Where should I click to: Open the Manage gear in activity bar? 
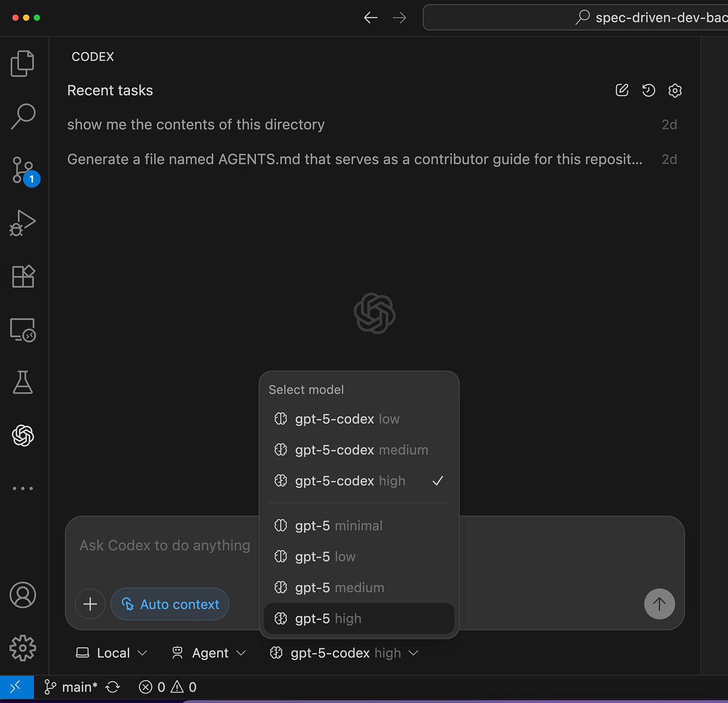[22, 648]
